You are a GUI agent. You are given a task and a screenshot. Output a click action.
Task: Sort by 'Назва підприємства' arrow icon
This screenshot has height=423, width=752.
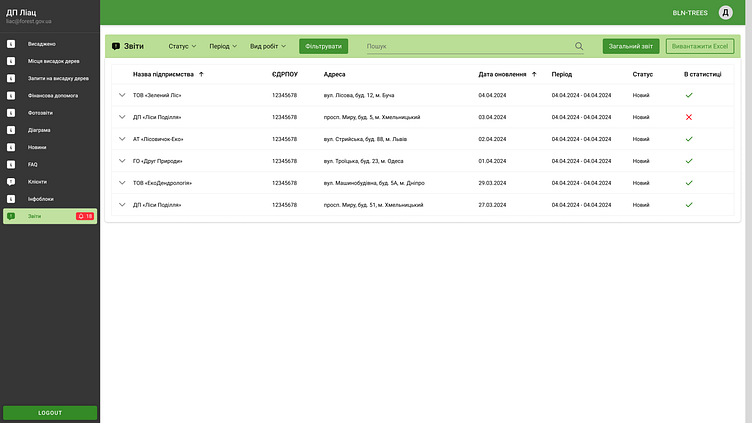click(201, 74)
